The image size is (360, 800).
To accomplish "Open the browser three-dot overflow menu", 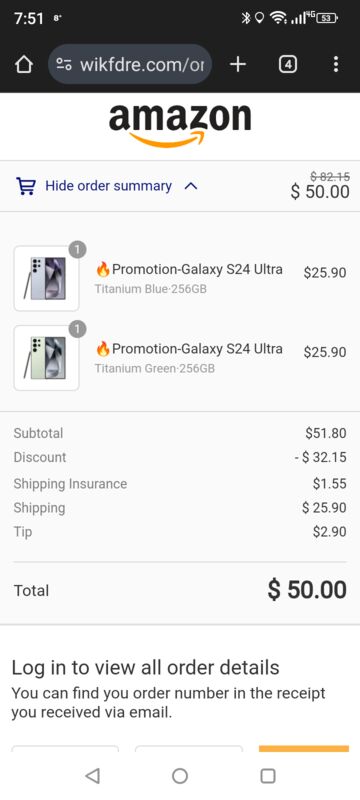I will pyautogui.click(x=336, y=64).
